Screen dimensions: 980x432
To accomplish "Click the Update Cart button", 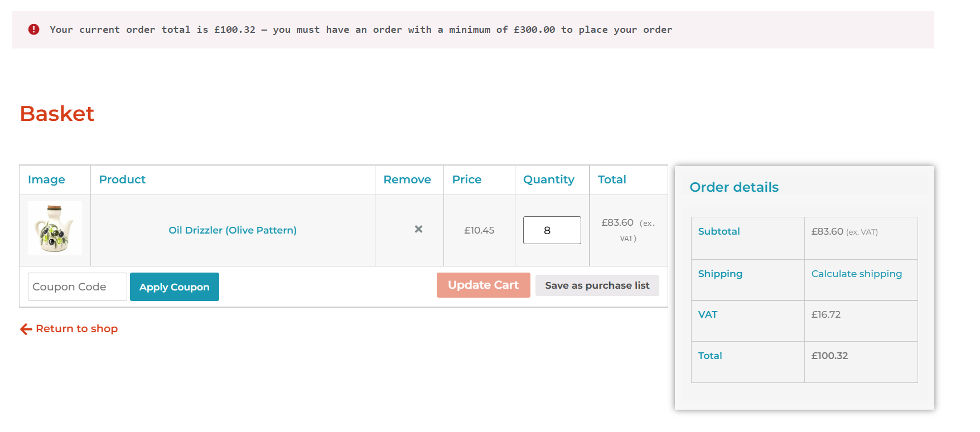I will [483, 285].
